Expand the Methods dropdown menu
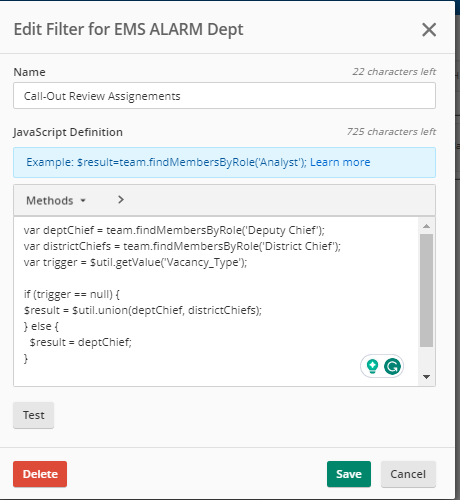This screenshot has width=460, height=500. (x=56, y=200)
